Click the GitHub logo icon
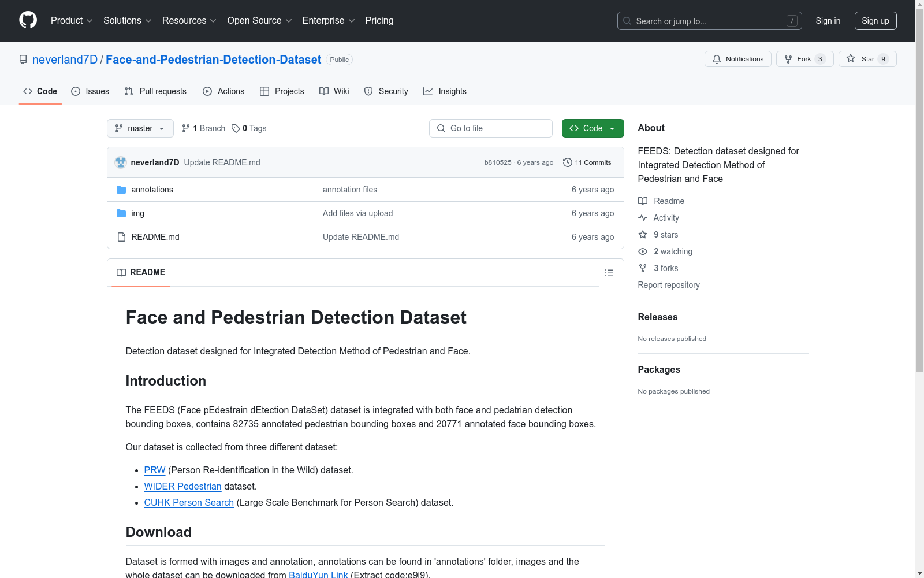 point(28,20)
